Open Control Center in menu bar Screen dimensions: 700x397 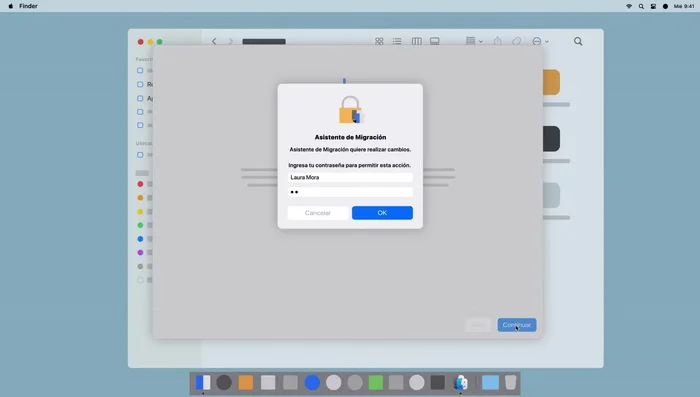[653, 6]
